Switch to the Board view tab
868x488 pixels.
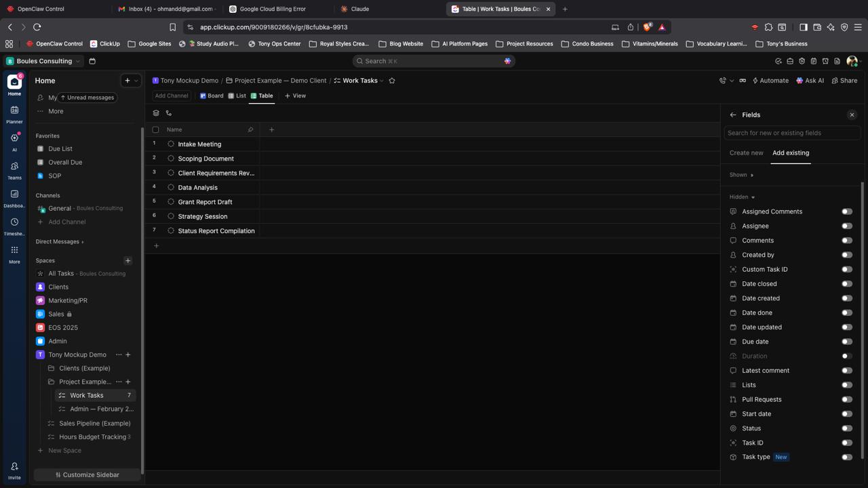pyautogui.click(x=212, y=96)
